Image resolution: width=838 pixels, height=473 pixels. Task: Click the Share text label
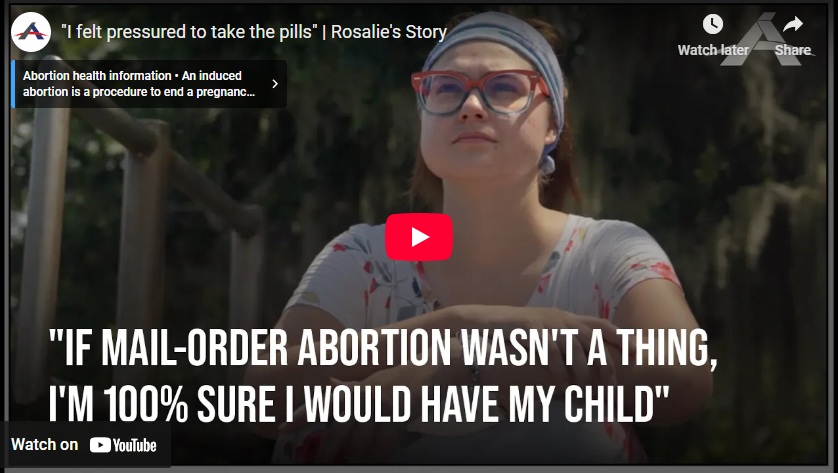[x=793, y=50]
